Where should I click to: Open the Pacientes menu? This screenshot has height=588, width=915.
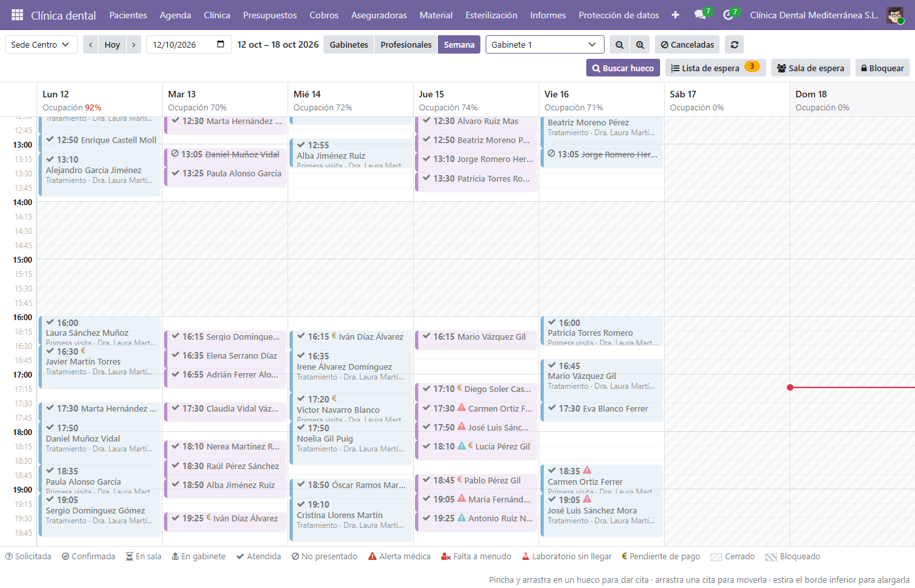[x=128, y=15]
